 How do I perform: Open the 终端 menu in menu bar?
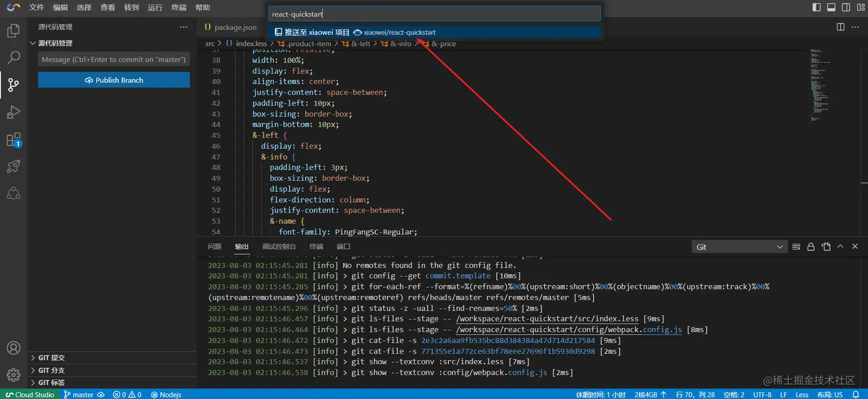[179, 7]
